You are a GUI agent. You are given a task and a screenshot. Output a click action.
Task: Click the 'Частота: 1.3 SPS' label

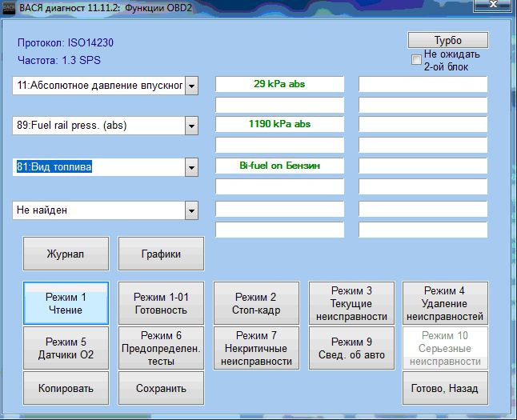point(59,60)
